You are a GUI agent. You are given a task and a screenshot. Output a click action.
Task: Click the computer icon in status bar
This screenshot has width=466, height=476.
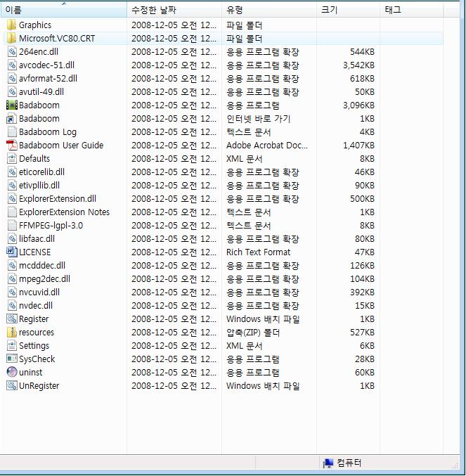328,463
